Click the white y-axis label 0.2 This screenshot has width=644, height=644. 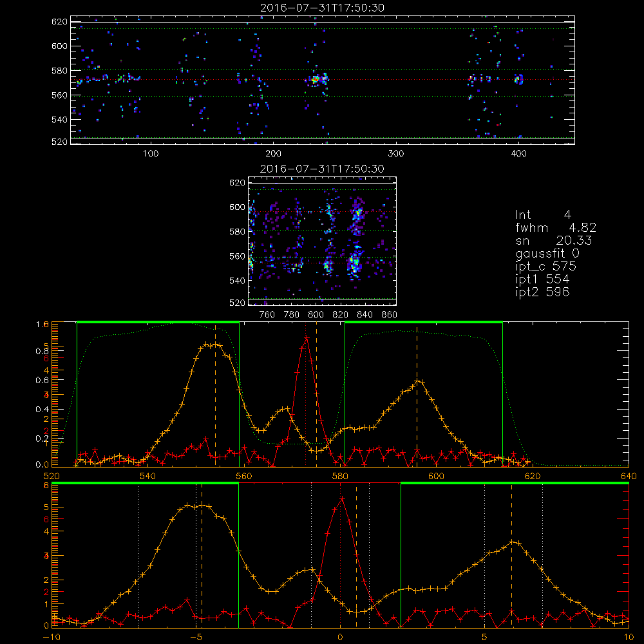43,438
